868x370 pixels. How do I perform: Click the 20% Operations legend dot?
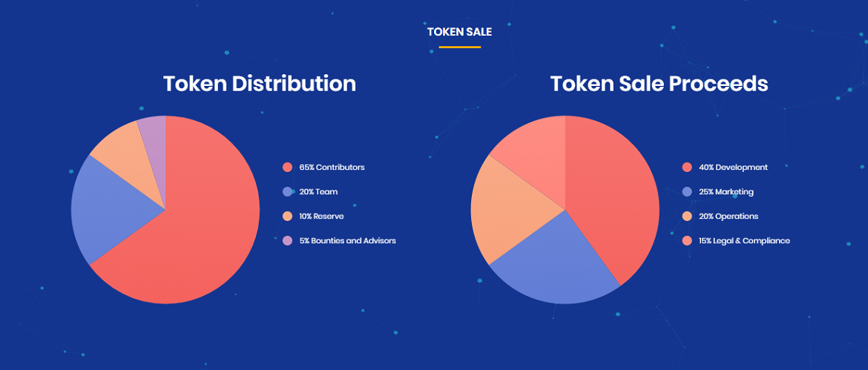click(687, 217)
